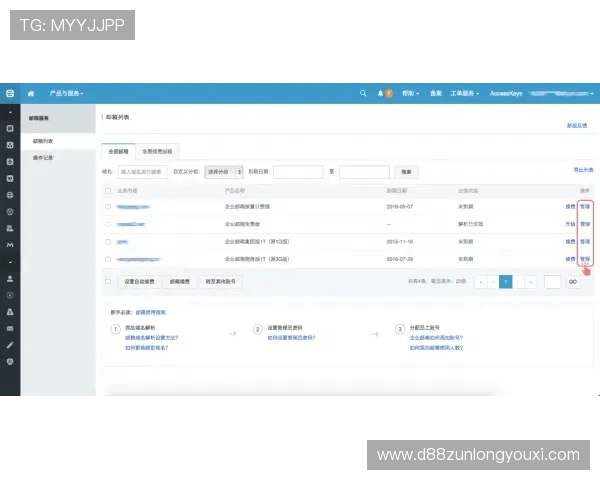
Task: Open 备案 in the top navigation
Action: [x=436, y=93]
